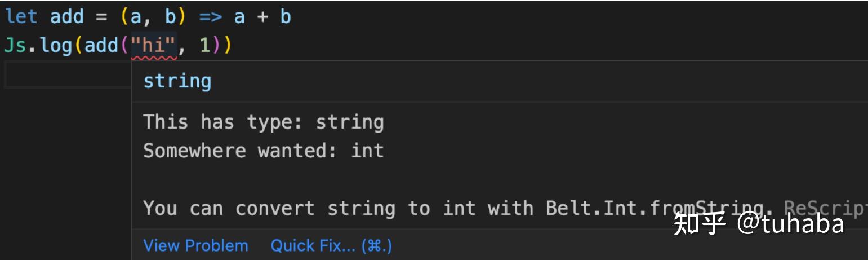The width and height of the screenshot is (868, 260).
Task: Click the add identifier in its declaration
Action: click(66, 17)
